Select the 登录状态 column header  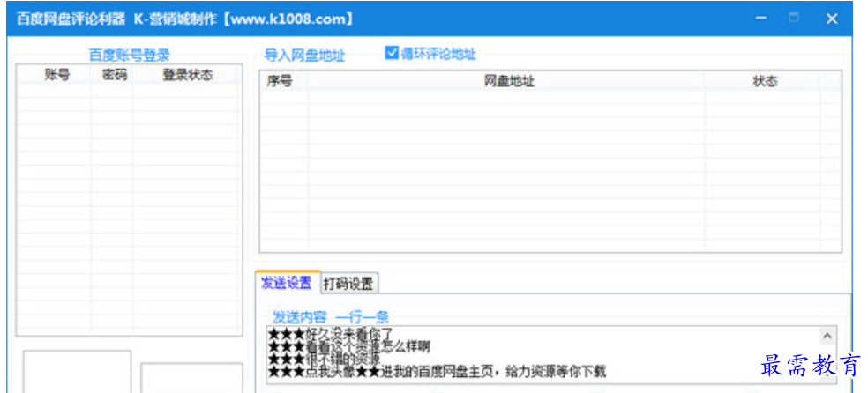[x=187, y=76]
